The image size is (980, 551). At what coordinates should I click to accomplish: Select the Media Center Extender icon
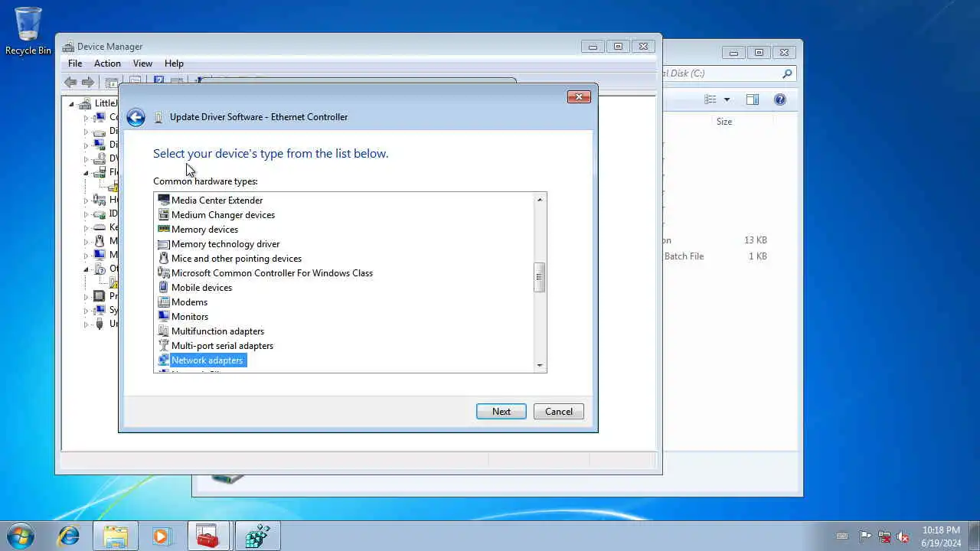pyautogui.click(x=163, y=201)
